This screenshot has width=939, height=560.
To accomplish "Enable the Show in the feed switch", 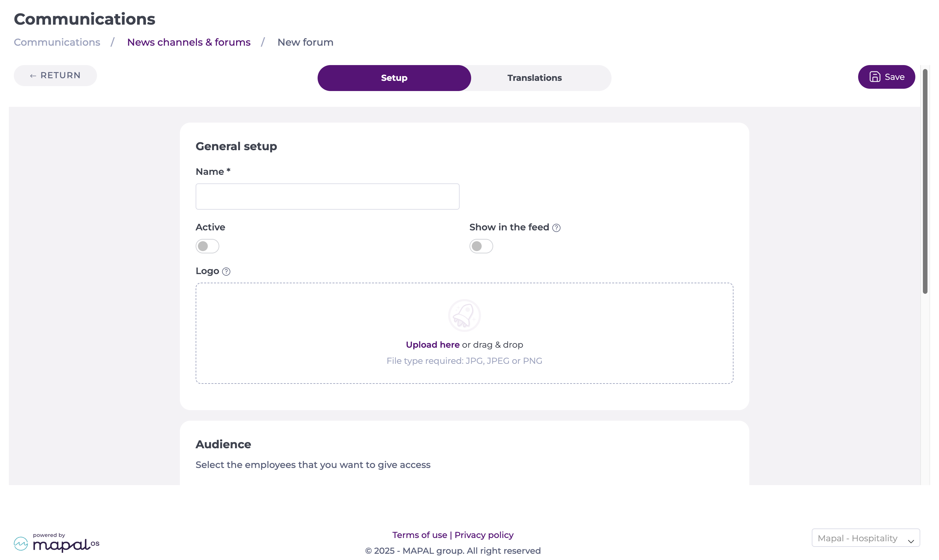I will pyautogui.click(x=481, y=246).
